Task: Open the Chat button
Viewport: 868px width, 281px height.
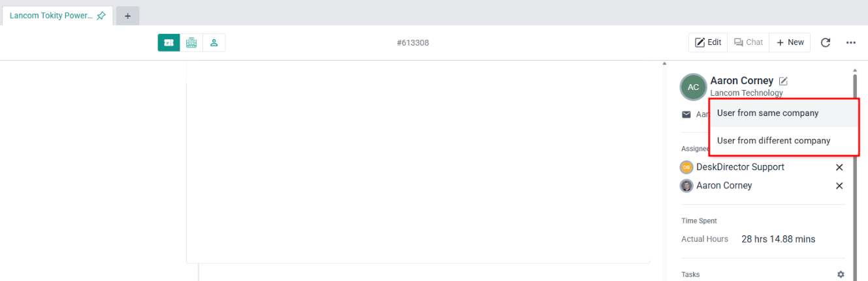Action: click(748, 42)
